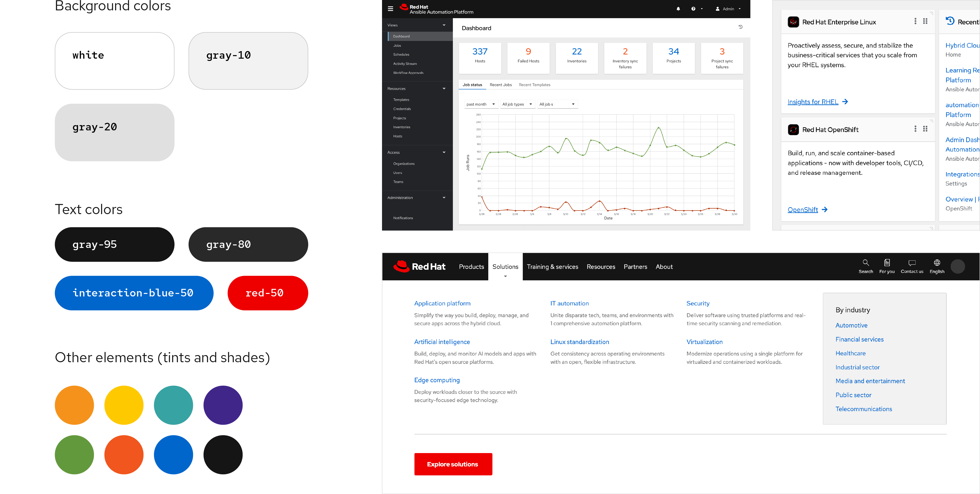Select the teal color circle swatch
The width and height of the screenshot is (980, 494).
pyautogui.click(x=173, y=405)
